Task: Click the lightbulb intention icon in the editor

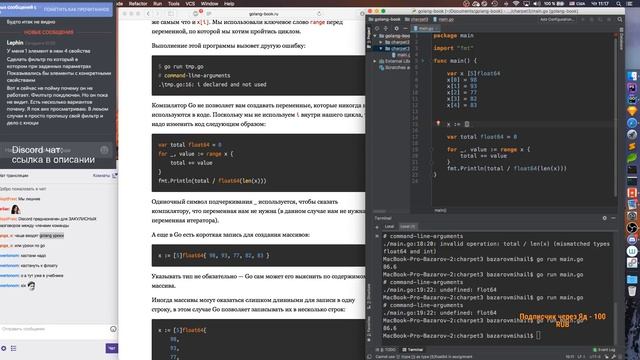Action: (x=438, y=123)
